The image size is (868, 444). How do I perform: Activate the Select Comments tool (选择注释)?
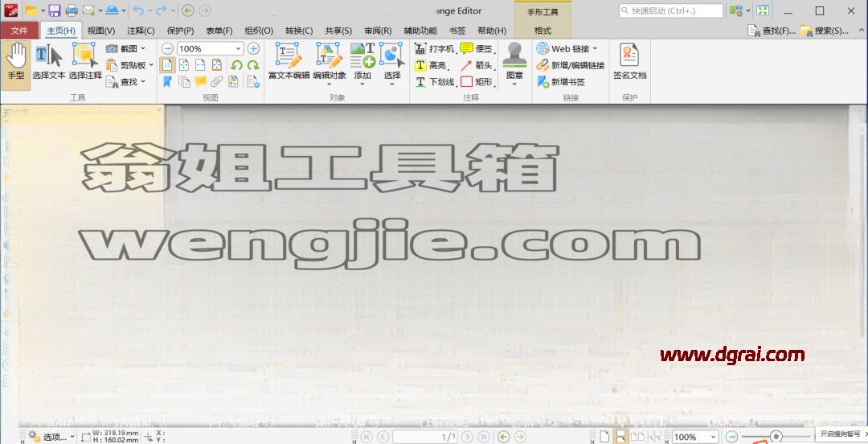[85, 62]
